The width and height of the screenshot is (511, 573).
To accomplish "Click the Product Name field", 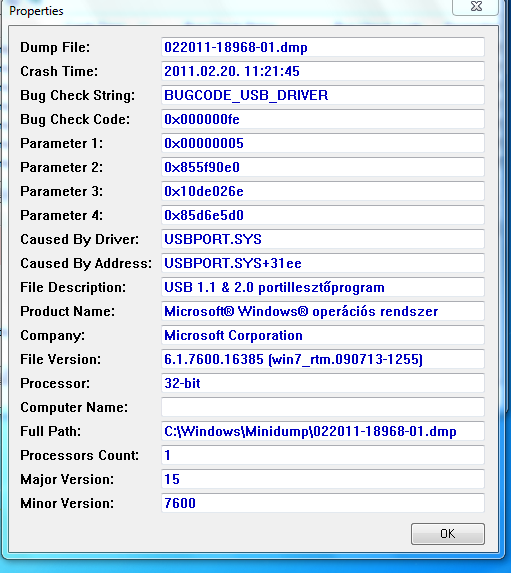I will pyautogui.click(x=323, y=311).
